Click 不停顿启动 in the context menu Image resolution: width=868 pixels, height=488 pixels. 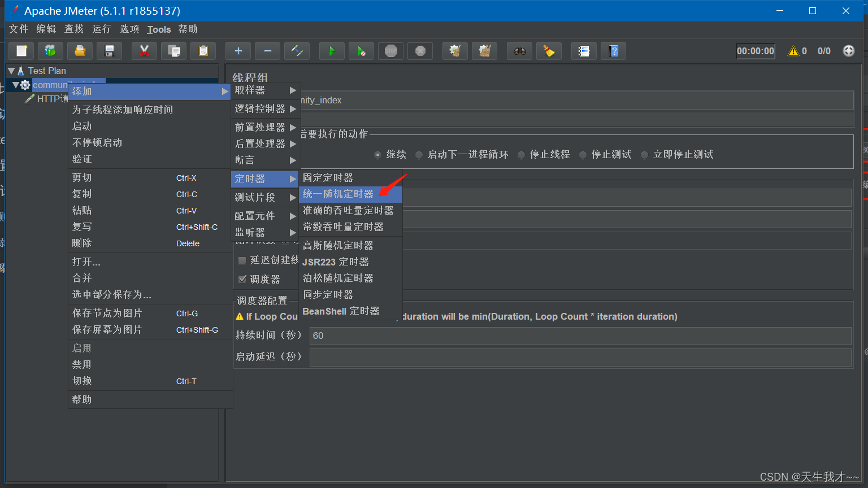[x=149, y=143]
